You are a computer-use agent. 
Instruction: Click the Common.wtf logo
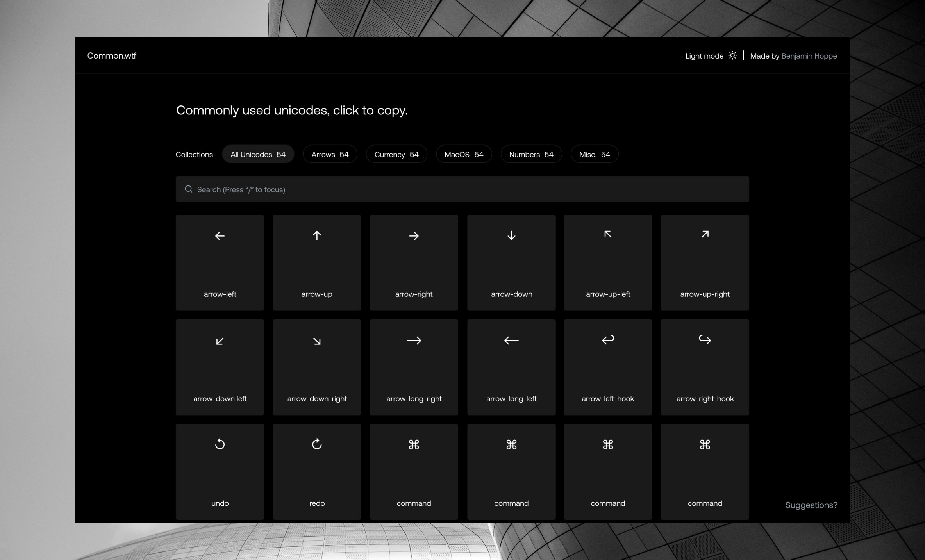click(x=112, y=55)
